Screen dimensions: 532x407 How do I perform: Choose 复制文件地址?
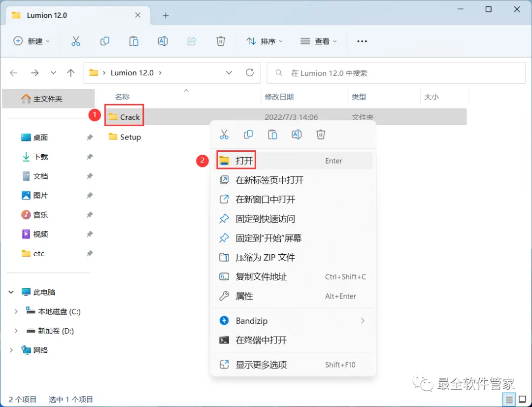click(x=293, y=276)
